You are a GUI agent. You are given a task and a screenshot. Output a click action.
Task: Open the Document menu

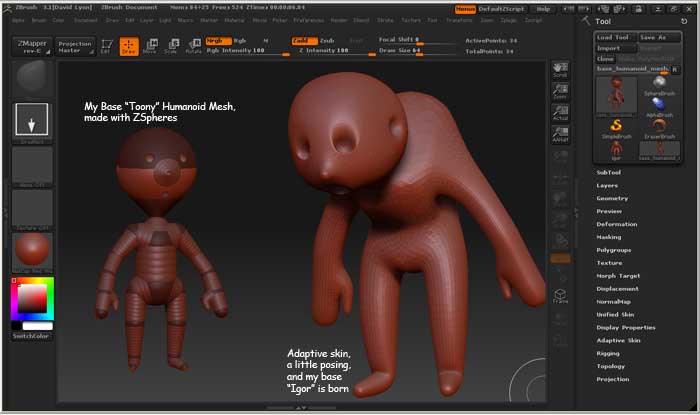coord(86,21)
